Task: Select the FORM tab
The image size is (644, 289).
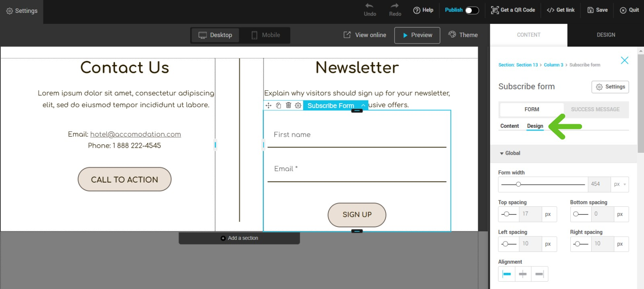Action: pyautogui.click(x=532, y=110)
